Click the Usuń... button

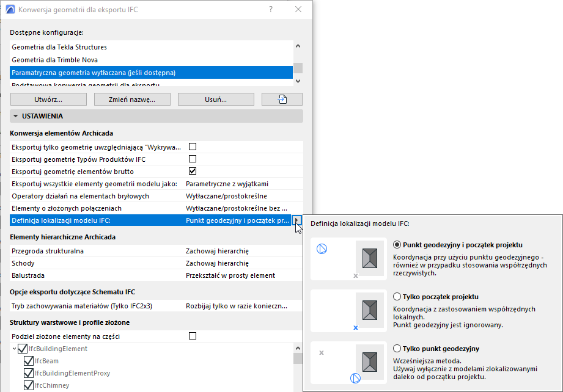[x=216, y=100]
